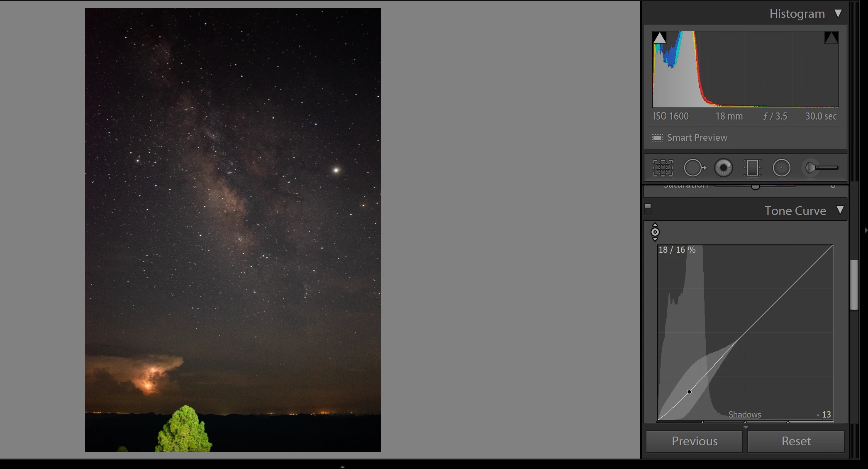Select the Radial Filter tool
Screen dimensions: 868x469
pos(781,168)
